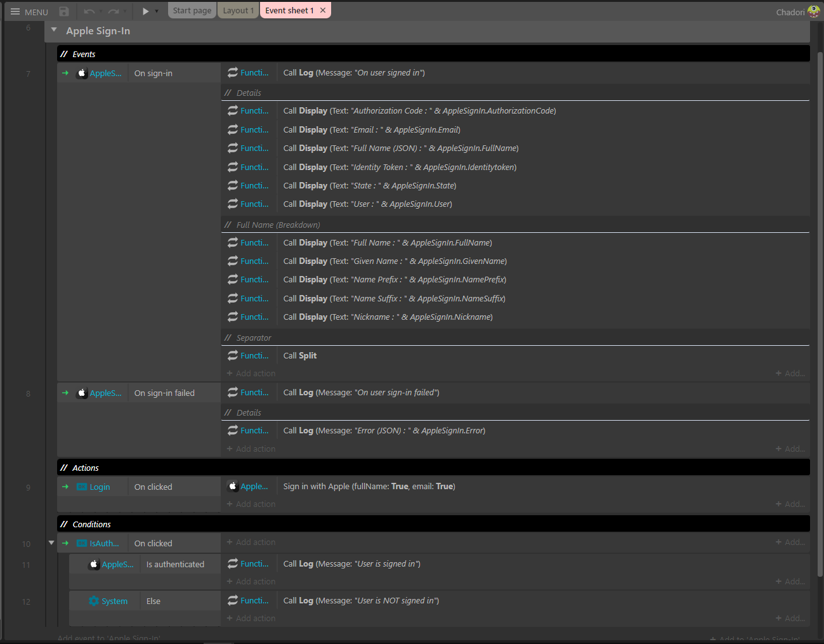Click the Chadori profile avatar
The height and width of the screenshot is (644, 824).
(x=813, y=11)
